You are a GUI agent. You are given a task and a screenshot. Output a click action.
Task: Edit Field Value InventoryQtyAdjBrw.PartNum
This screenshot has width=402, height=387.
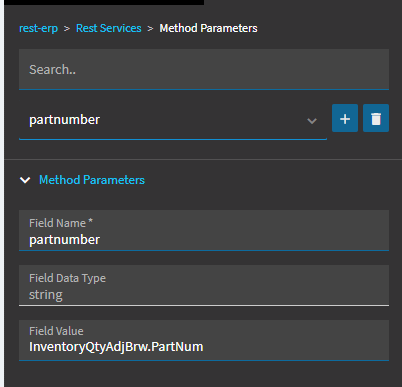click(x=204, y=340)
